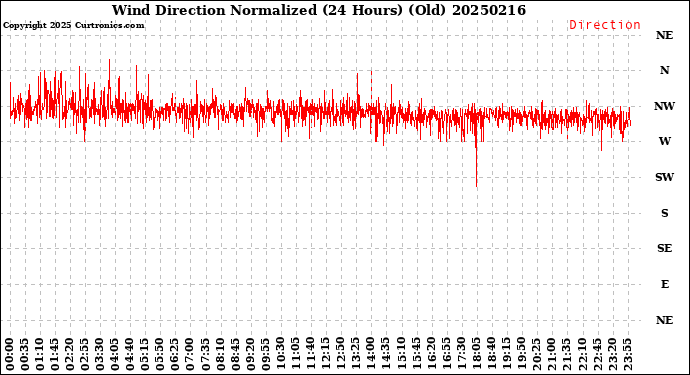690x375 pixels.
Task: Click the '23:20' time label
Action: click(612, 355)
